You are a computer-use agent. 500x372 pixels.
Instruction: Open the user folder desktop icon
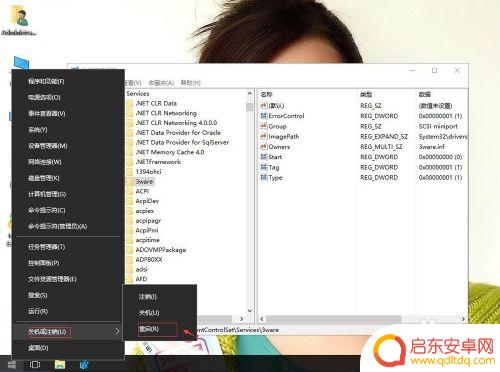click(x=19, y=20)
